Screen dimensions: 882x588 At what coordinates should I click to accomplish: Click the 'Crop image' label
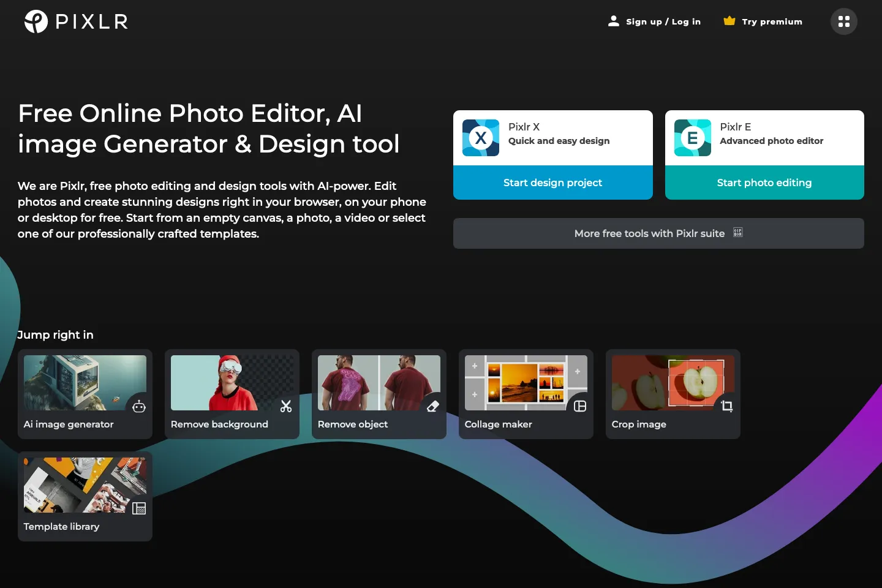(639, 424)
